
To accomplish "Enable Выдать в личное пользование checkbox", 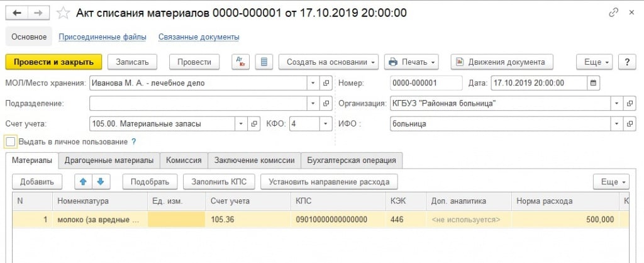I will (11, 142).
